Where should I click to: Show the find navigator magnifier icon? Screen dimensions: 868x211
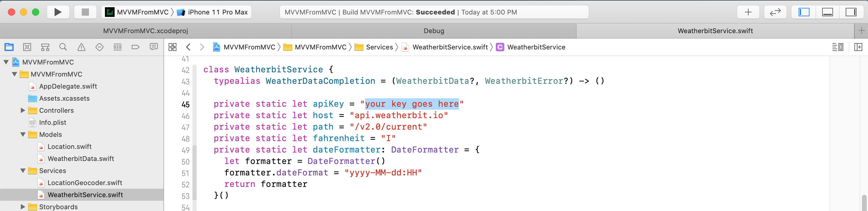(63, 47)
